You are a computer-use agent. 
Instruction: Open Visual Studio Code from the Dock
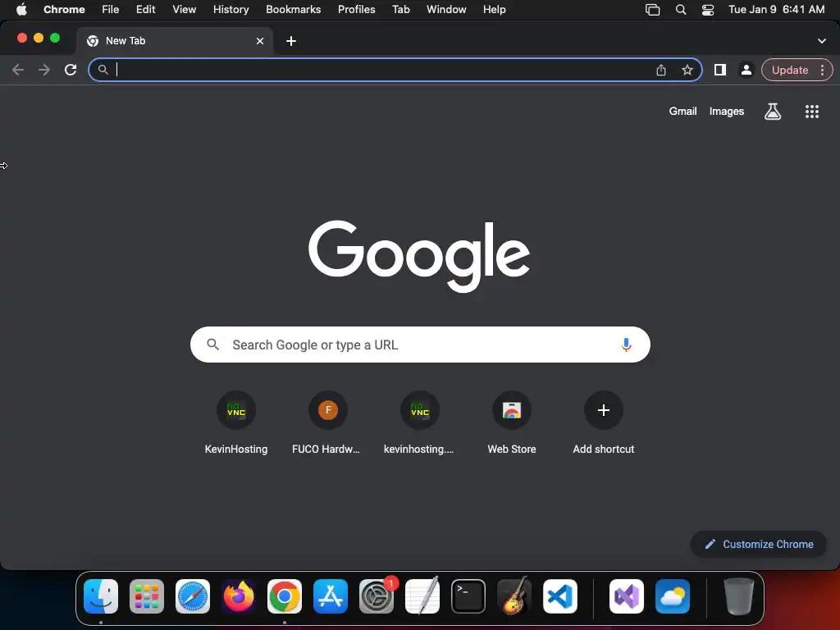pyautogui.click(x=560, y=596)
